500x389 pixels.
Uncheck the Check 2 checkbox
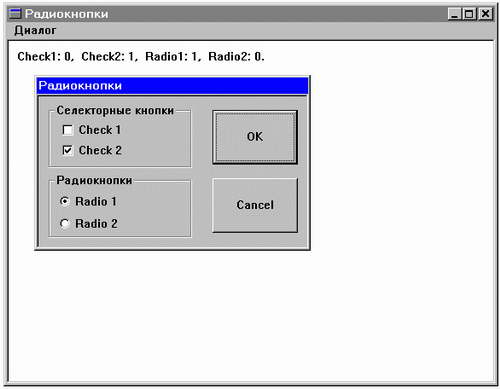coord(68,150)
